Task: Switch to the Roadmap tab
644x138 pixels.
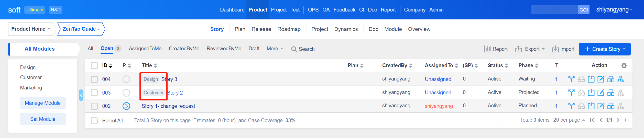Action: click(x=289, y=29)
